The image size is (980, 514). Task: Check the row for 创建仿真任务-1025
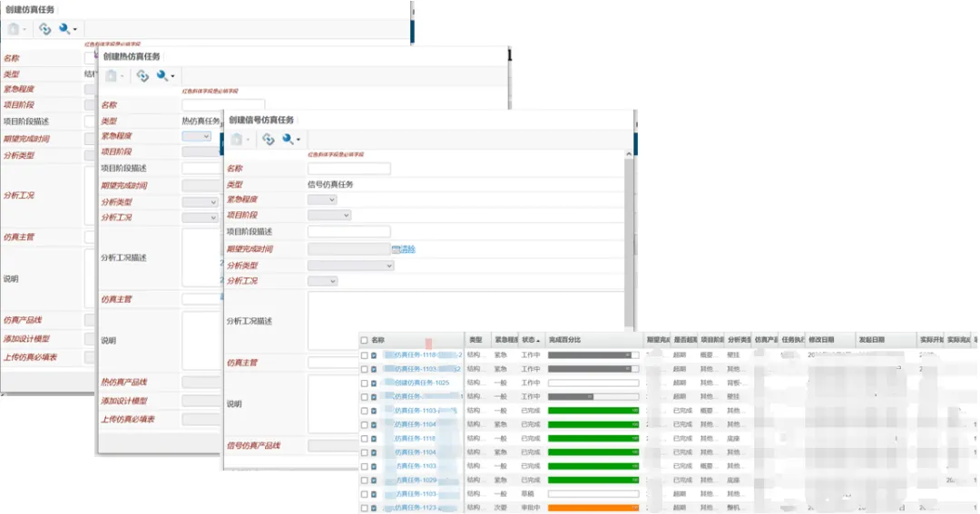click(365, 383)
